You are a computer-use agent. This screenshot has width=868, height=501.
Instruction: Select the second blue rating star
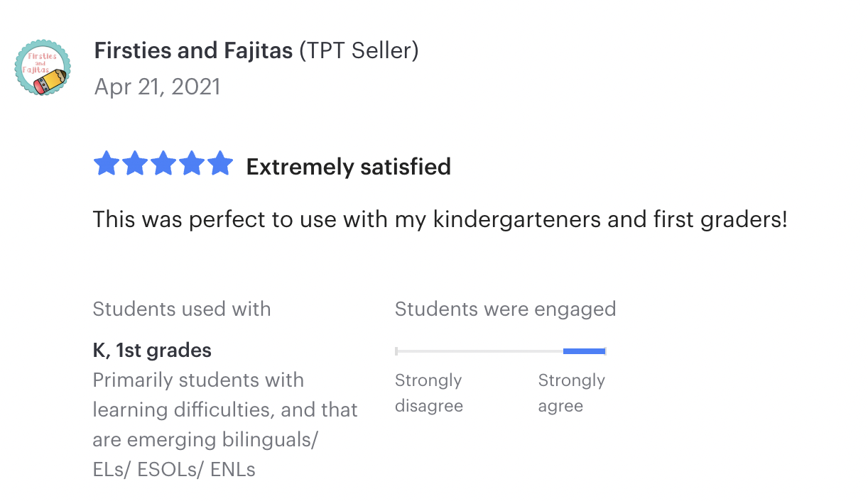coord(135,164)
